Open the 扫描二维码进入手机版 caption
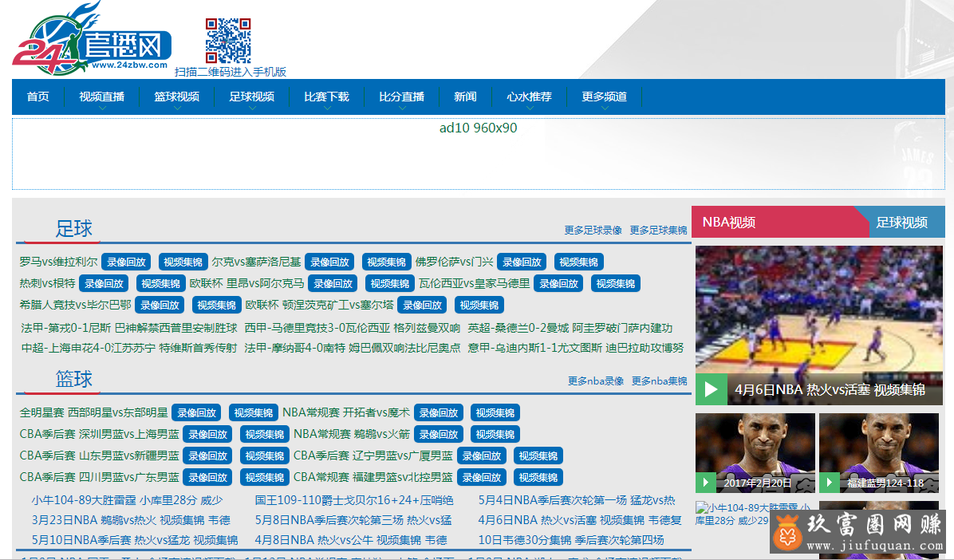The height and width of the screenshot is (560, 954). pos(231,72)
